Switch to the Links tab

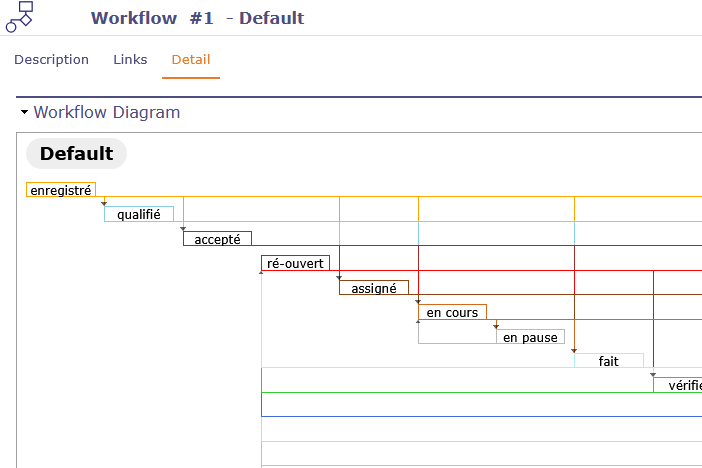point(130,59)
